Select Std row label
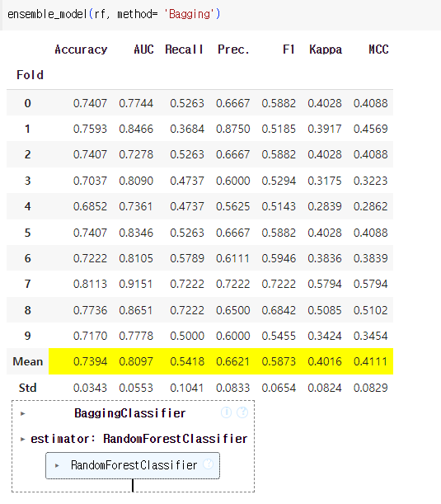The height and width of the screenshot is (504, 441). [x=28, y=388]
